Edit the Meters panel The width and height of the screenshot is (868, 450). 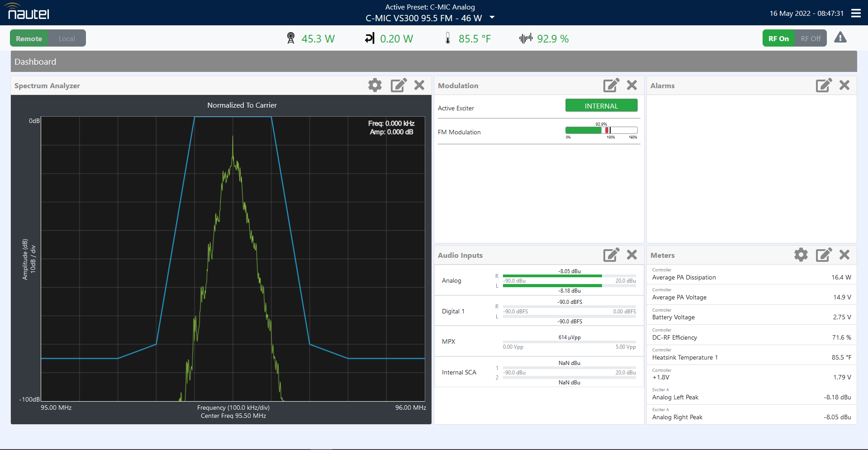(824, 255)
